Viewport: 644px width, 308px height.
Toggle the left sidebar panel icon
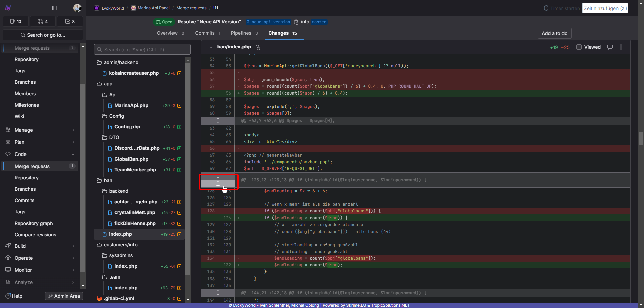click(55, 8)
